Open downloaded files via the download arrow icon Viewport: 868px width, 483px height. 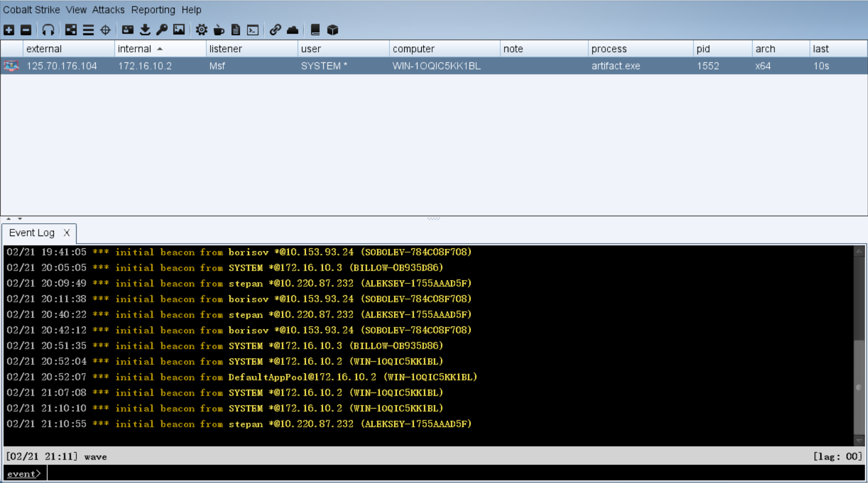(145, 30)
